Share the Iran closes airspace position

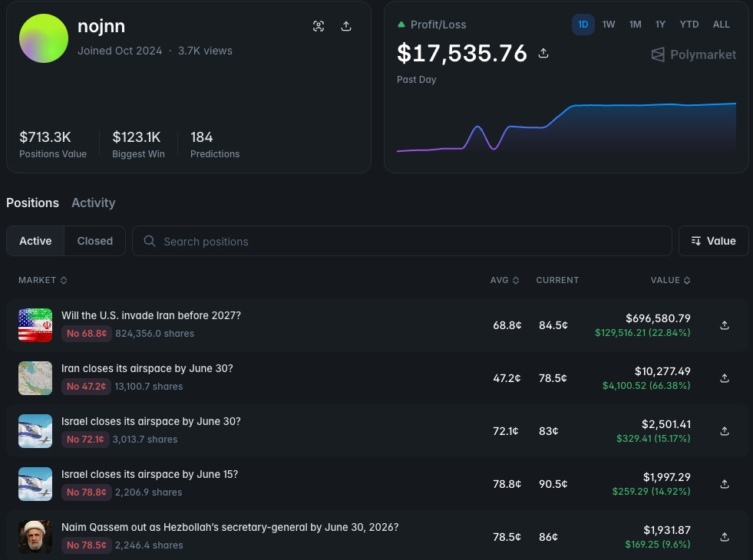tap(725, 378)
